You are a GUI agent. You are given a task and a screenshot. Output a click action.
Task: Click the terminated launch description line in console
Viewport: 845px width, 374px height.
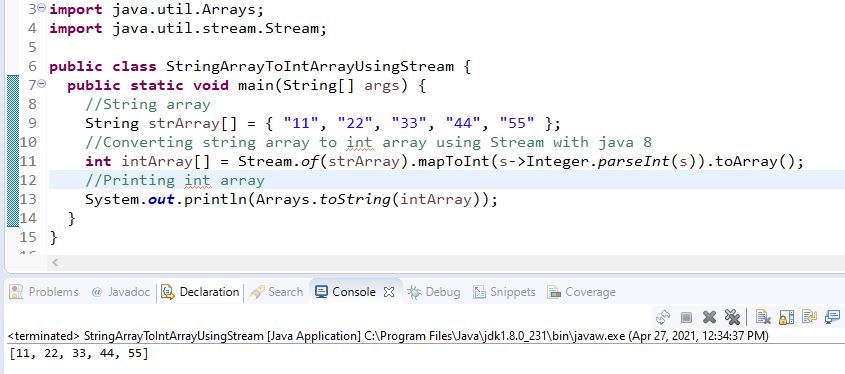coord(388,336)
